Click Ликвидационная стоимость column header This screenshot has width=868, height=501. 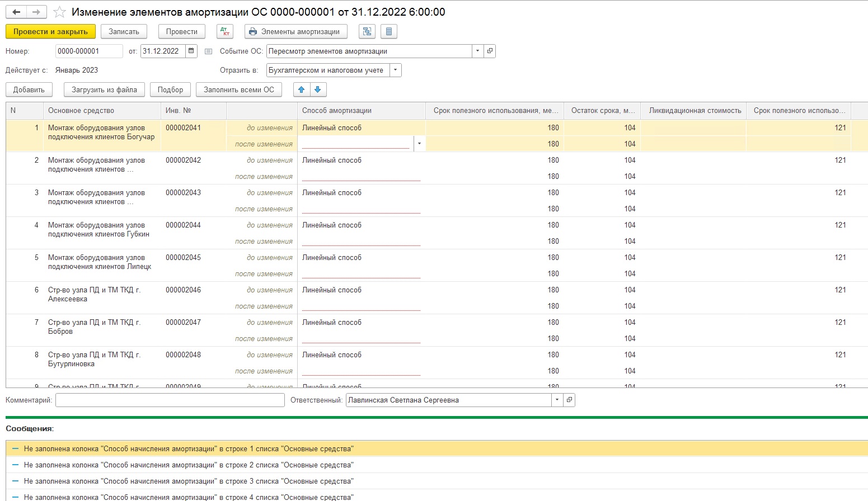pyautogui.click(x=693, y=111)
